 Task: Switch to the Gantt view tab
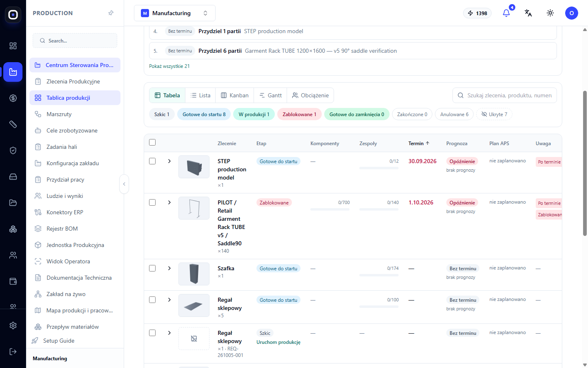coord(270,95)
